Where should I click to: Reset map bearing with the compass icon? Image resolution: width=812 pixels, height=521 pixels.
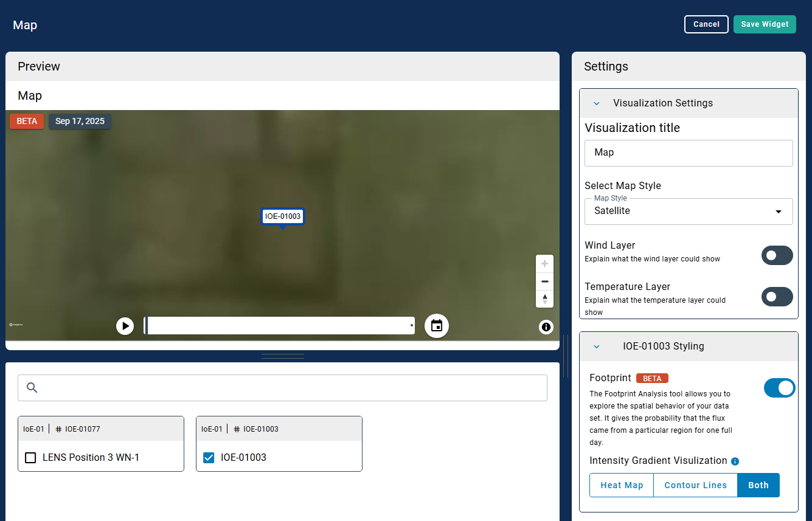(544, 298)
